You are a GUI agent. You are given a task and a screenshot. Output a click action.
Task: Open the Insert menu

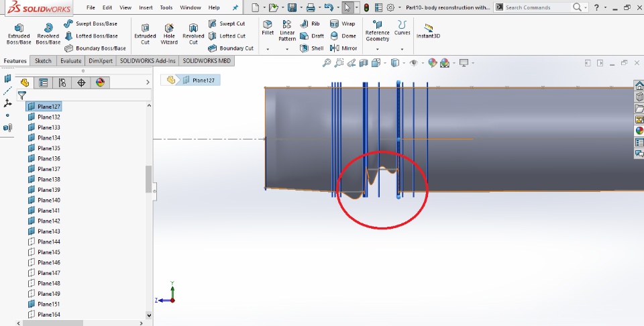146,7
